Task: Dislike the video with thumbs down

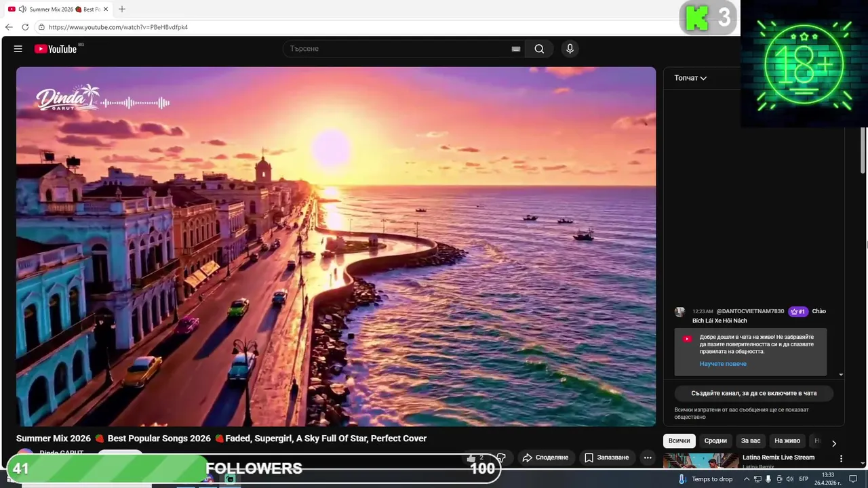Action: coord(501,457)
